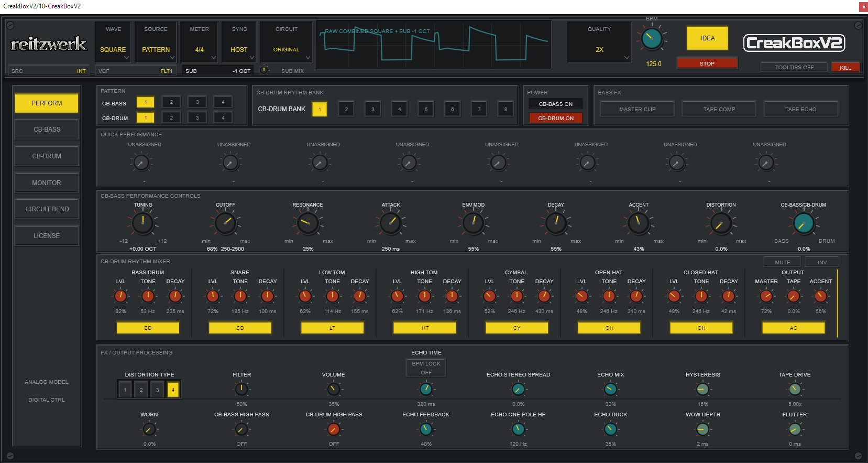Screen dimensions: 868x463
Task: Open the CB-BASS page in sidebar
Action: pyautogui.click(x=47, y=130)
